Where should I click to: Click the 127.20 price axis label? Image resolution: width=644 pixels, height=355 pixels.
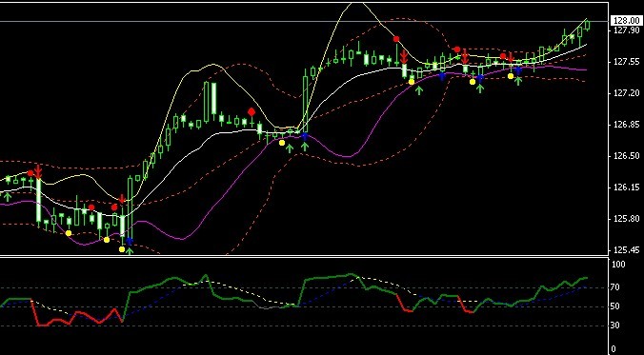pyautogui.click(x=626, y=93)
